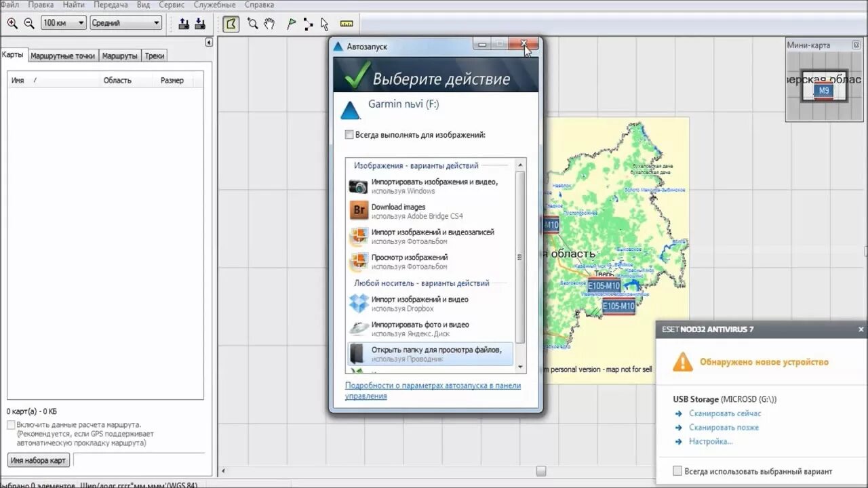Image resolution: width=868 pixels, height=488 pixels.
Task: Open the Средний detail level dropdown
Action: [x=125, y=23]
